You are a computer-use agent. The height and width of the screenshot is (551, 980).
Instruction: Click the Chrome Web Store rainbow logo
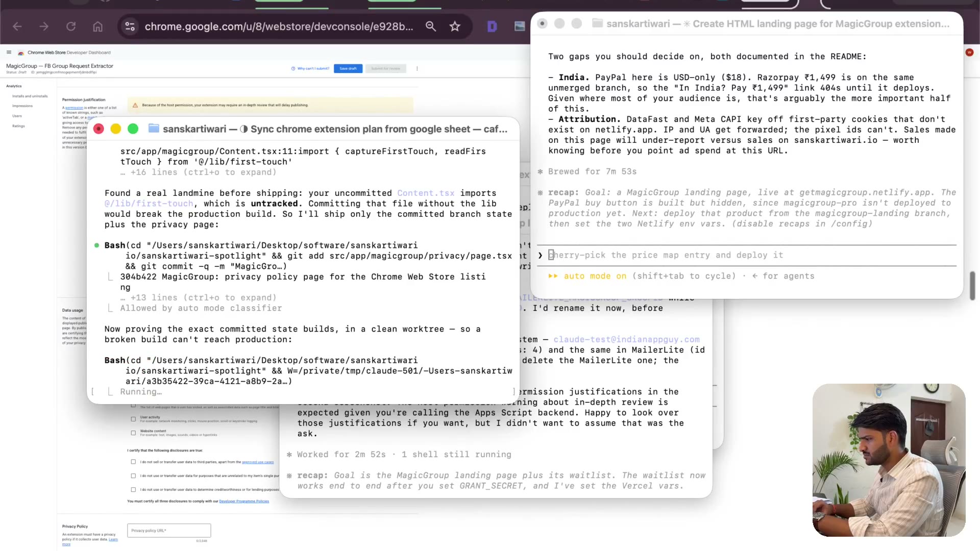pyautogui.click(x=21, y=53)
